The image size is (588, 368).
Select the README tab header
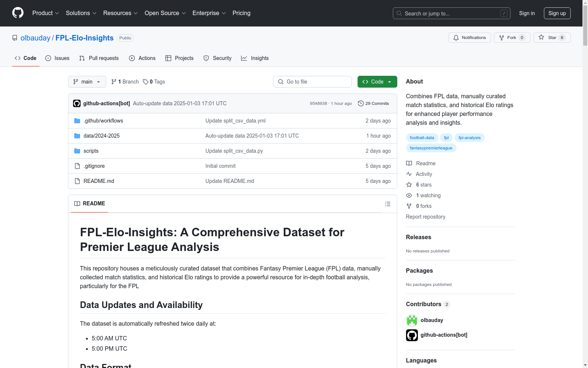tap(90, 204)
